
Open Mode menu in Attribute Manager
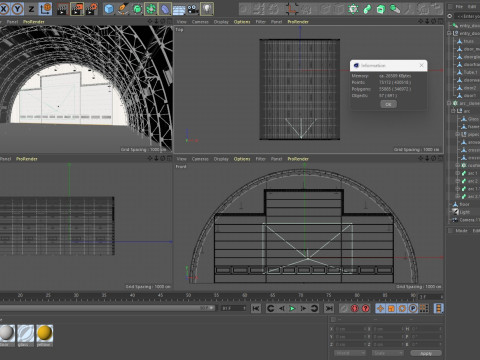461,231
